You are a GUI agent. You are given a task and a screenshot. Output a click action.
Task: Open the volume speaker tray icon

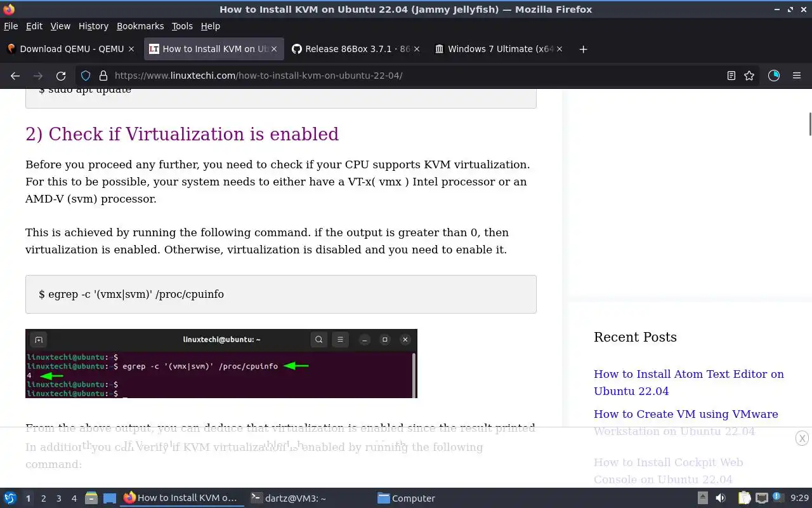[x=721, y=498]
